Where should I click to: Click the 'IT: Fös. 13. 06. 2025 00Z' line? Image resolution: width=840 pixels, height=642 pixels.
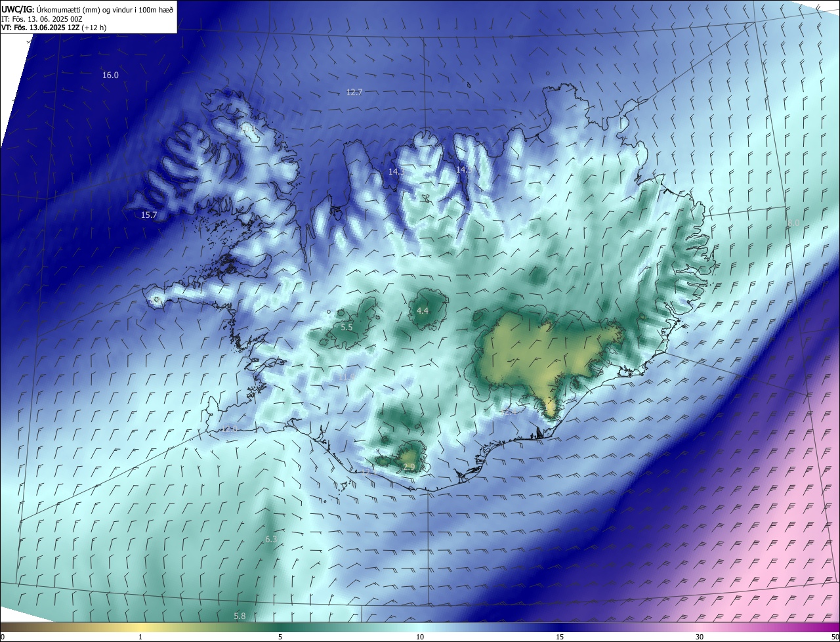point(42,18)
